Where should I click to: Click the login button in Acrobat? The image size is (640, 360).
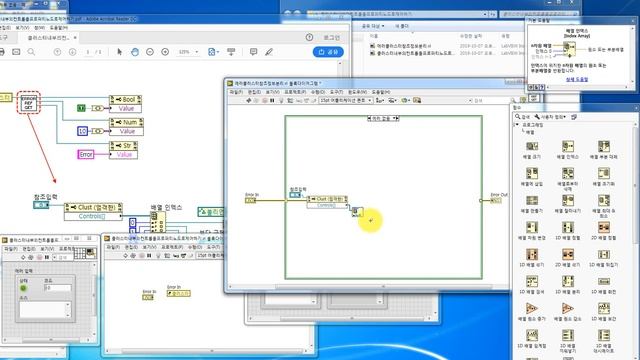332,38
